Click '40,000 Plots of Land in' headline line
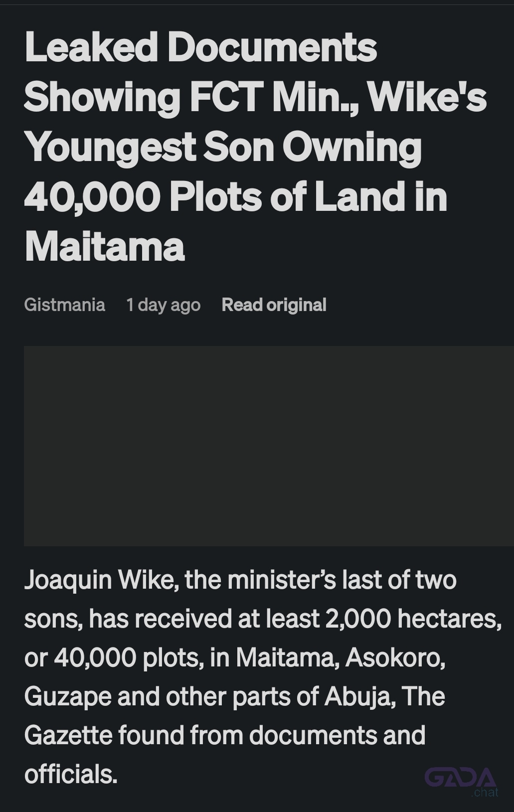514x812 pixels. click(x=235, y=196)
